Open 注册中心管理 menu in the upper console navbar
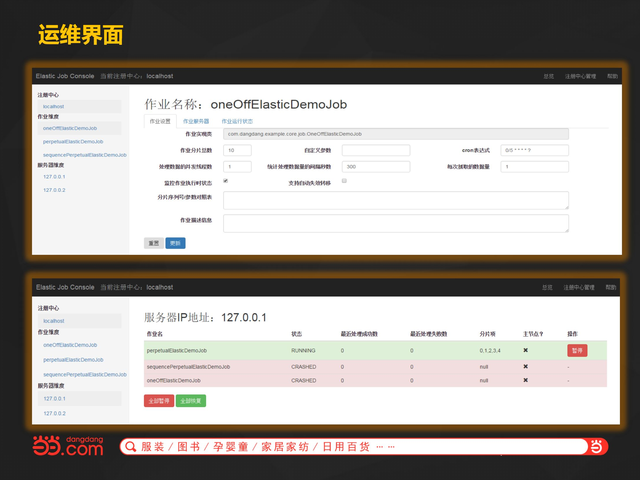Screen dimensions: 640x480 coord(579,76)
